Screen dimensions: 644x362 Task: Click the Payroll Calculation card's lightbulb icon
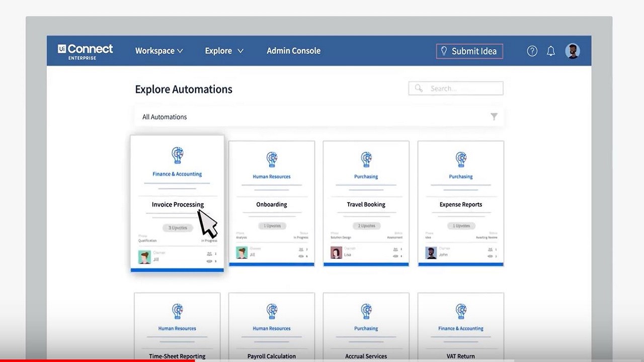(272, 311)
